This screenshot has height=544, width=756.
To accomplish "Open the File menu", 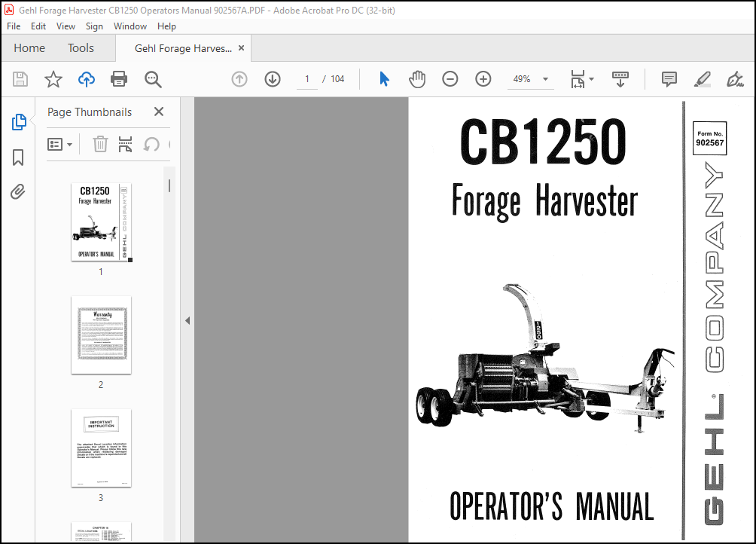I will (14, 26).
